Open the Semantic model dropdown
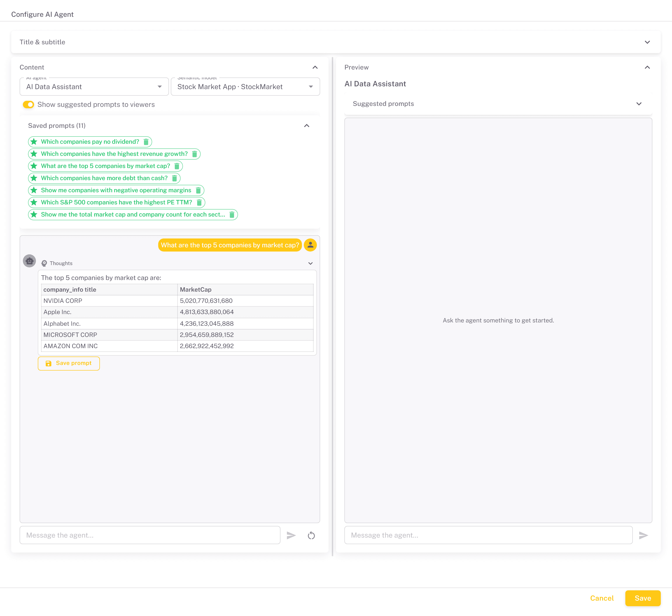 pyautogui.click(x=245, y=87)
